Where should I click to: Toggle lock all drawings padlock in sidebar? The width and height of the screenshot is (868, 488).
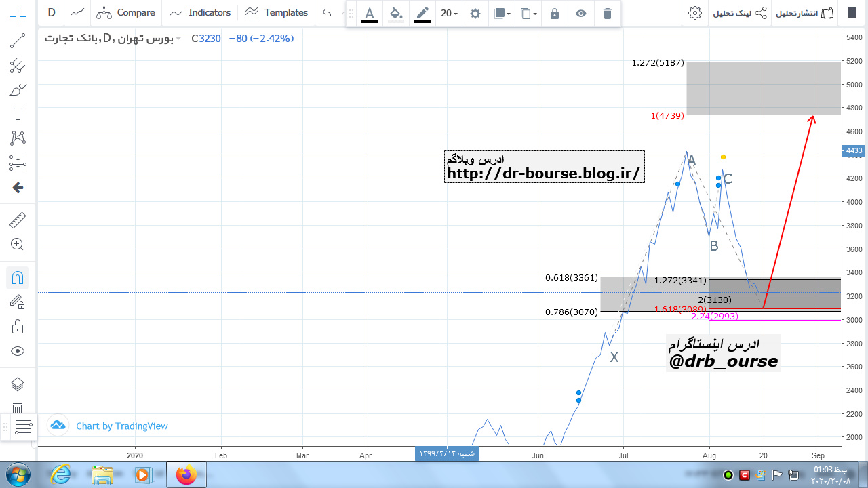18,327
